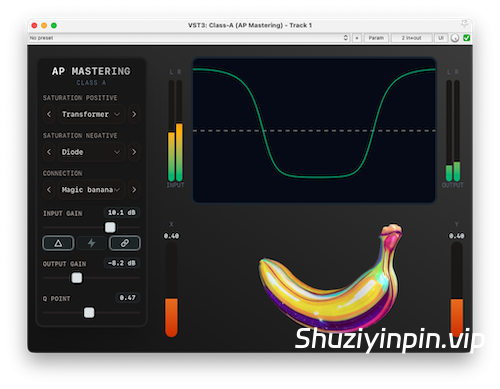Close the plugin window with the red button
Screen dimensions: 500x389
(34, 25)
